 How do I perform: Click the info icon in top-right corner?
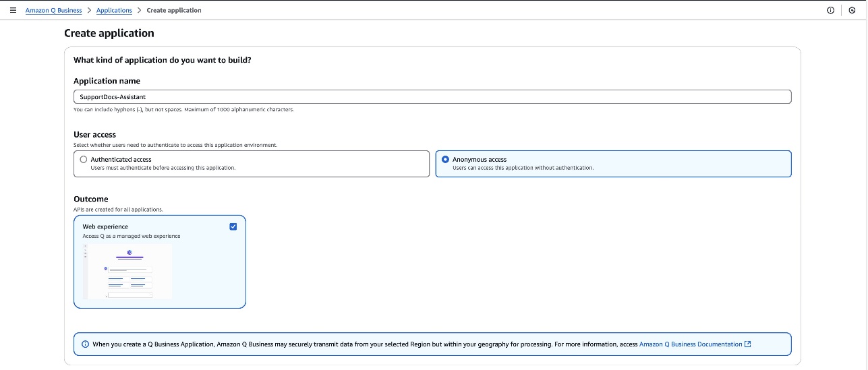(x=830, y=10)
